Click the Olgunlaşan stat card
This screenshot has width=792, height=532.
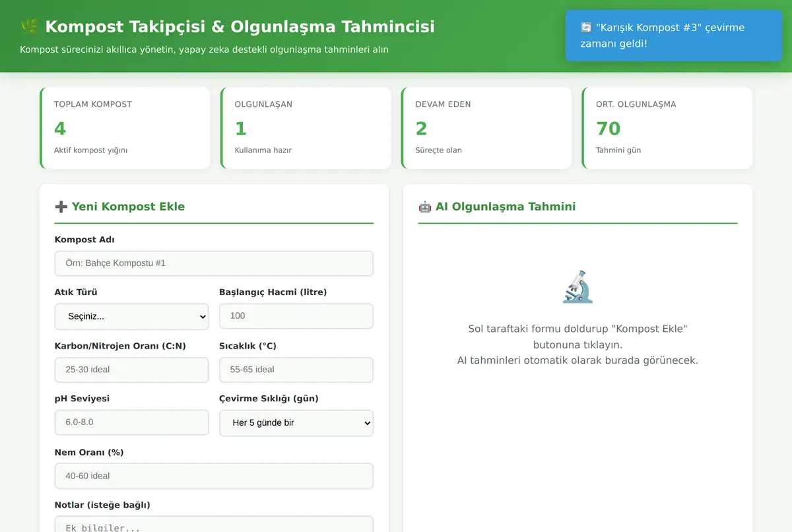pyautogui.click(x=306, y=128)
